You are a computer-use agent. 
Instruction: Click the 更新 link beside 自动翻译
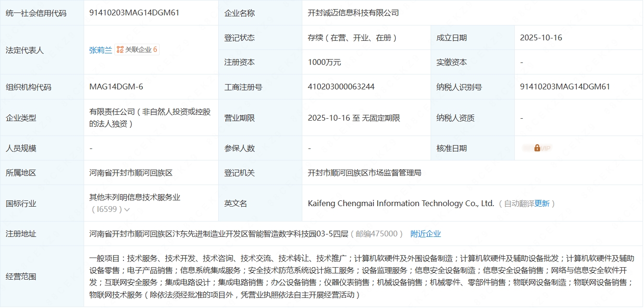542,203
